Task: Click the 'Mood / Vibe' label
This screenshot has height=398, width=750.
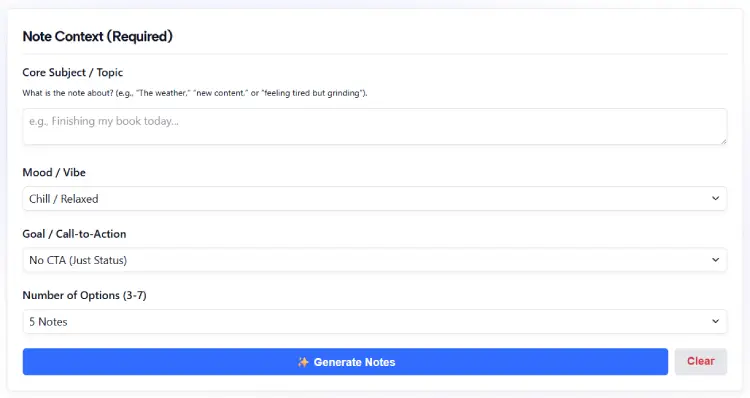Action: coord(54,172)
